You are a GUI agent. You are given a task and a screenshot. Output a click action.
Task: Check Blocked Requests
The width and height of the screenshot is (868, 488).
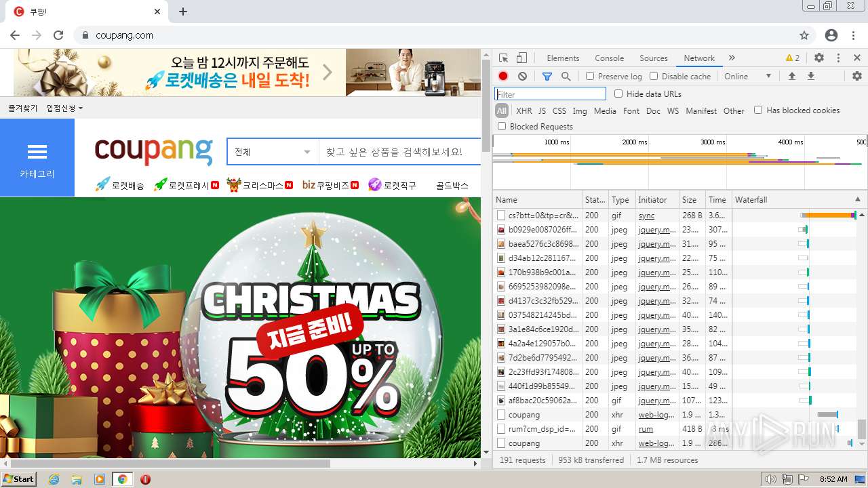click(502, 126)
